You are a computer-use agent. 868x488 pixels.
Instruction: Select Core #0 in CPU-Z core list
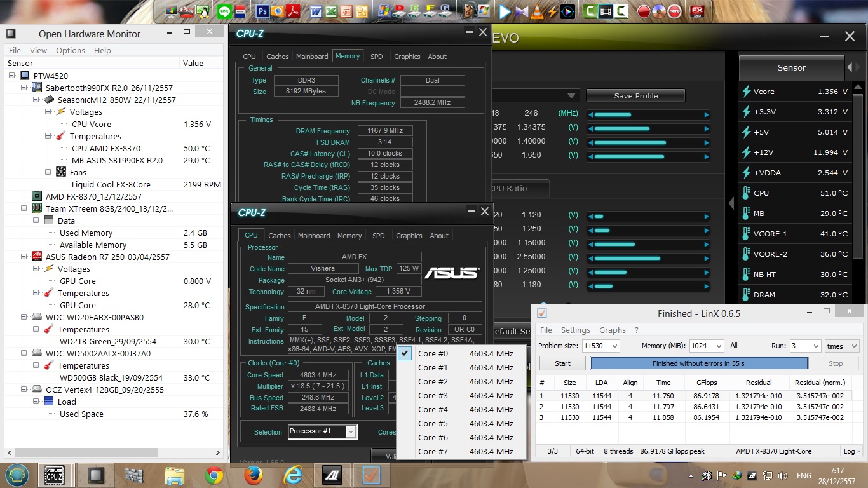[463, 354]
